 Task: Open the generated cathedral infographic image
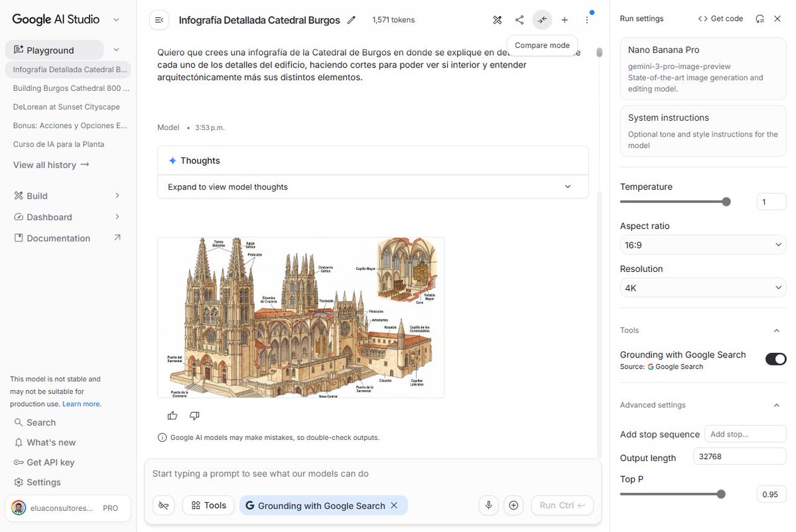point(300,318)
